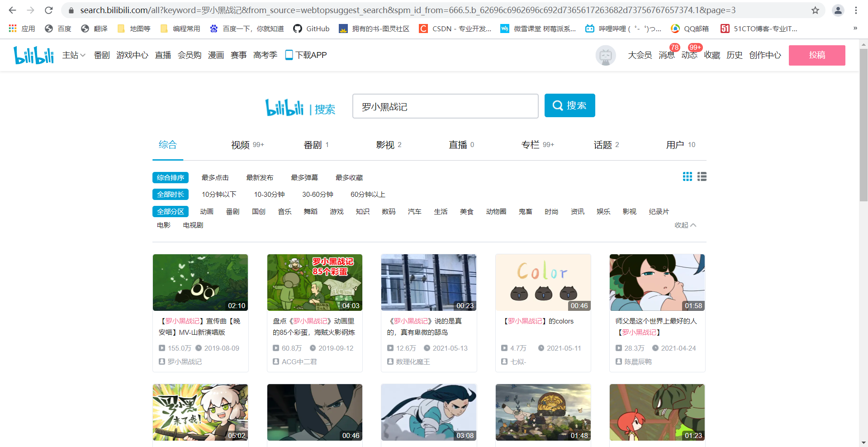Open the CSDN bookmark
The width and height of the screenshot is (868, 447).
coord(455,29)
